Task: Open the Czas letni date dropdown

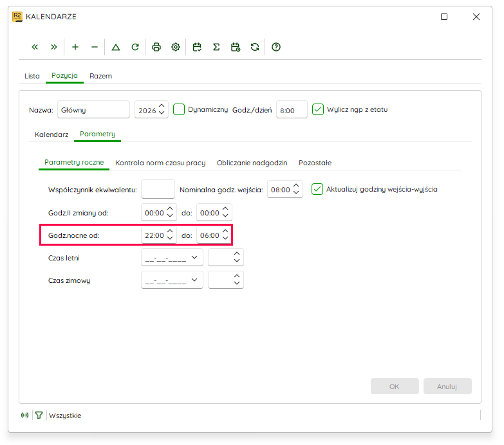Action: pos(194,257)
